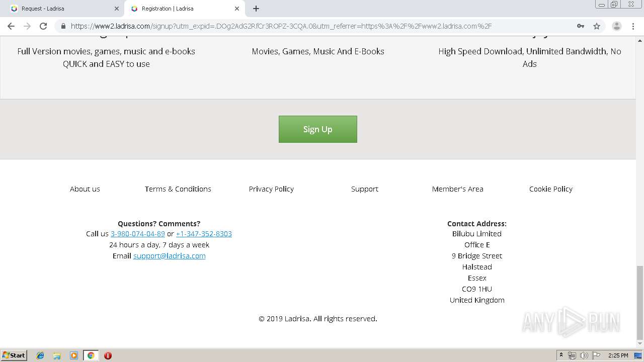Image resolution: width=644 pixels, height=362 pixels.
Task: Click the Halstead address line
Action: tap(477, 267)
